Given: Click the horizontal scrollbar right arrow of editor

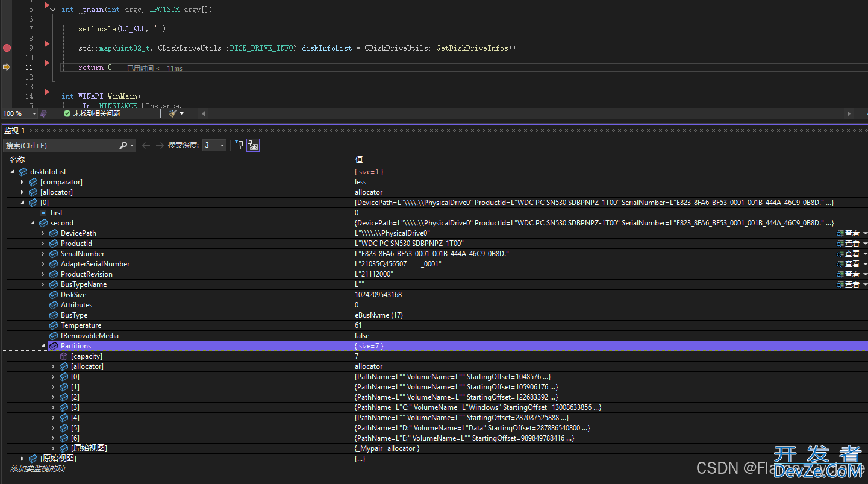Looking at the screenshot, I should (x=849, y=113).
